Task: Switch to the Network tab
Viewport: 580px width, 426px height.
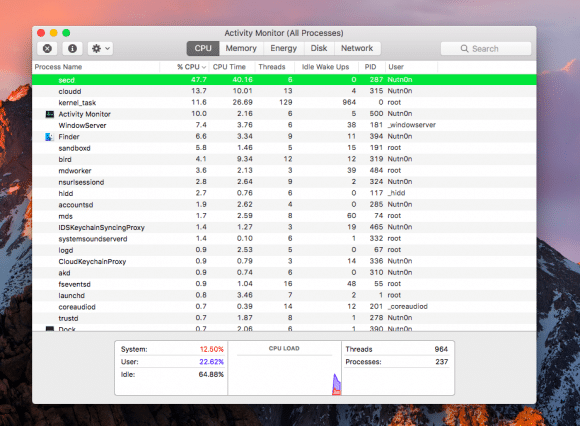Action: 357,48
